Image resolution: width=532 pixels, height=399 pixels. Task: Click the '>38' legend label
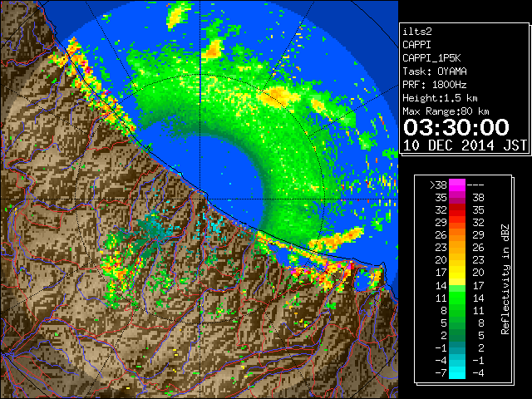[x=438, y=185]
